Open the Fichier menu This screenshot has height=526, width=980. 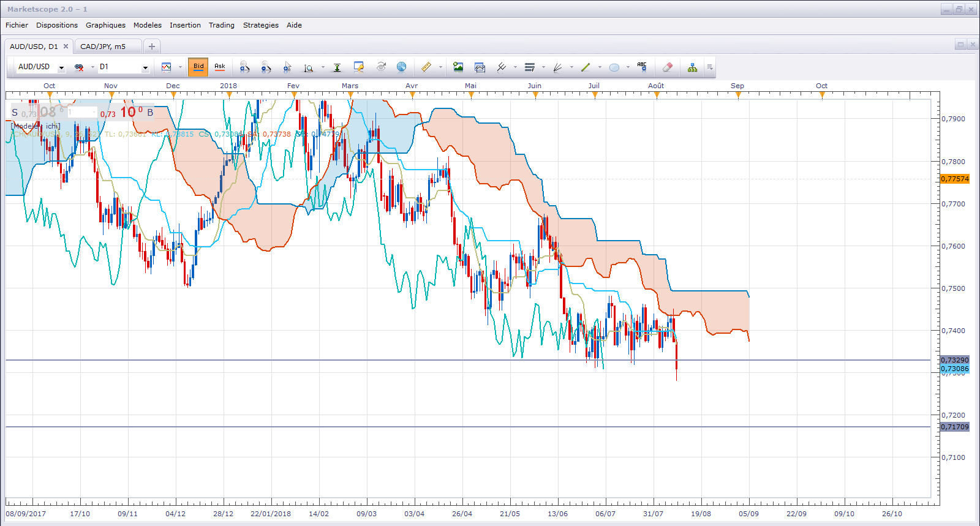(x=17, y=25)
